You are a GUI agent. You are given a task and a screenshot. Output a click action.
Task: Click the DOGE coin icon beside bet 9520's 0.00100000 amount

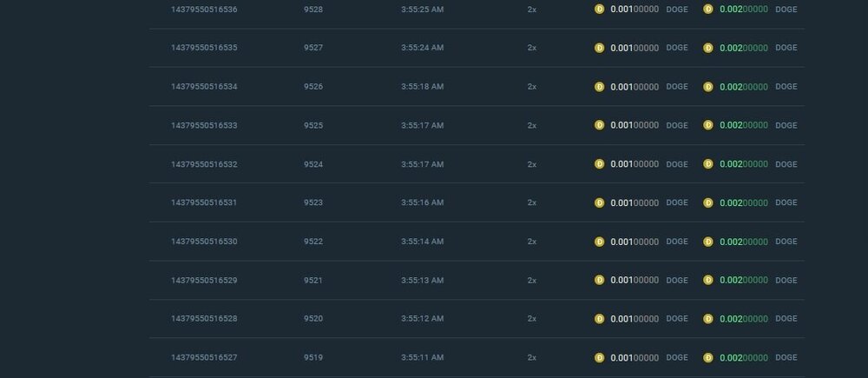599,319
